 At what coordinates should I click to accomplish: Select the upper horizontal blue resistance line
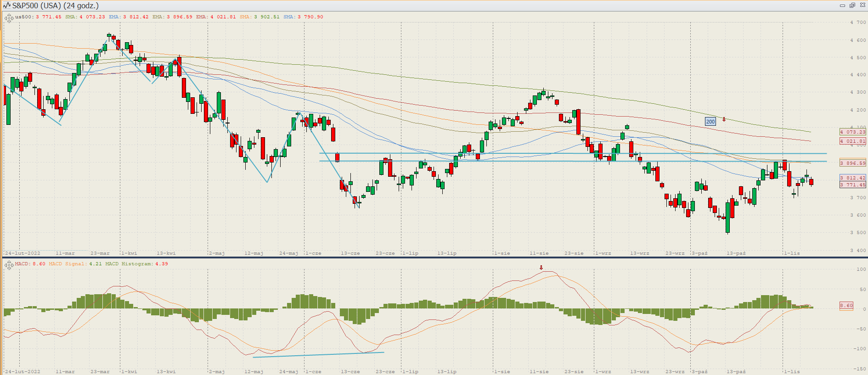tap(551, 153)
